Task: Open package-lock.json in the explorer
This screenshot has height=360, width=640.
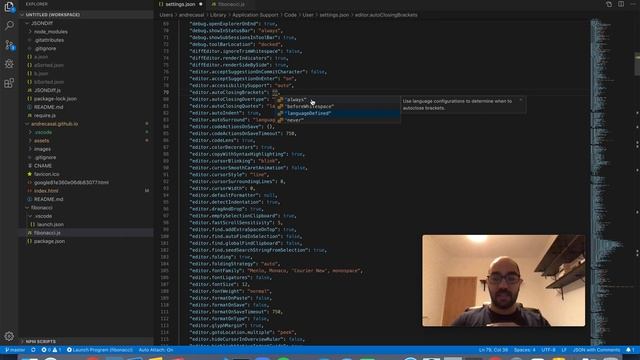Action: [x=55, y=99]
